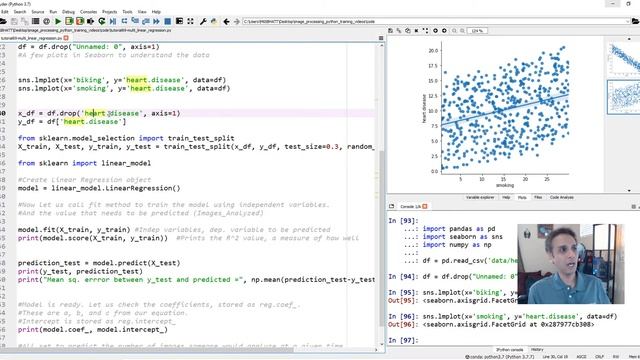640x360 pixels.
Task: Open Edit menu
Action: pos(4,12)
